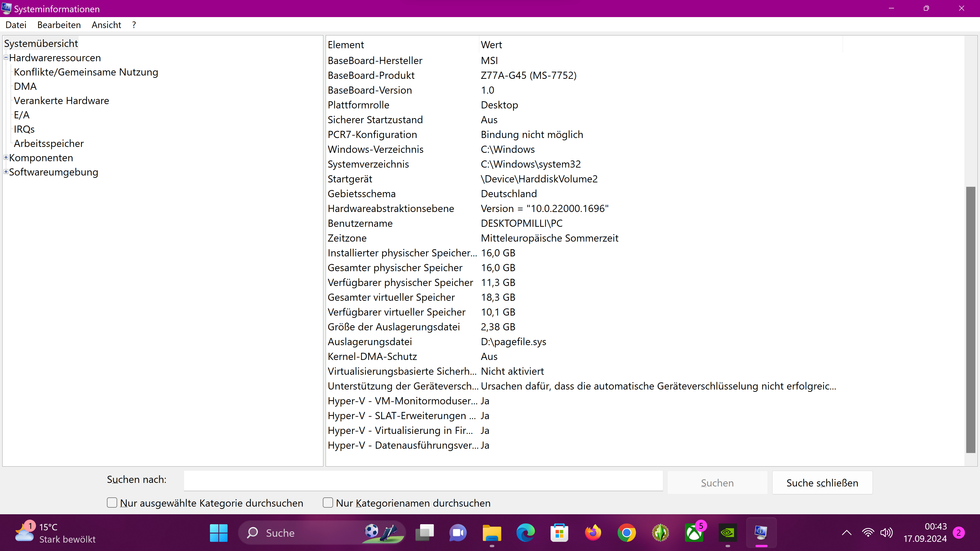Launch Firefox from the taskbar
Viewport: 980px width, 551px height.
(593, 532)
